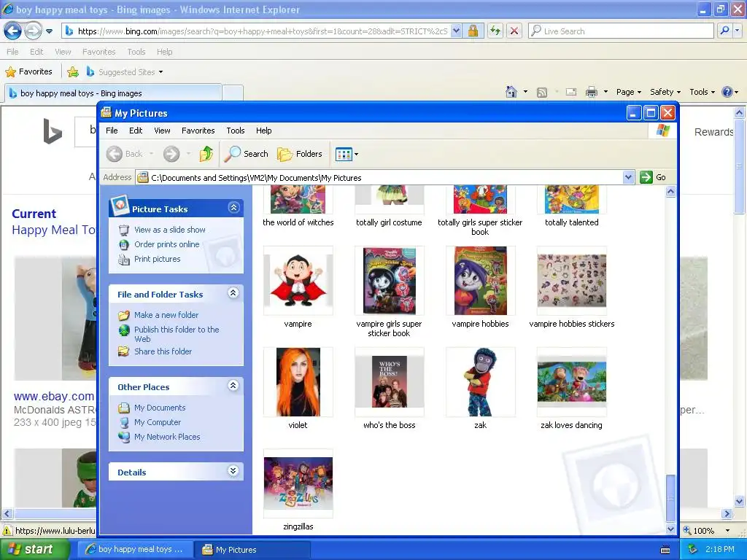
Task: Open the Page dropdown in IE command bar
Action: 629,92
